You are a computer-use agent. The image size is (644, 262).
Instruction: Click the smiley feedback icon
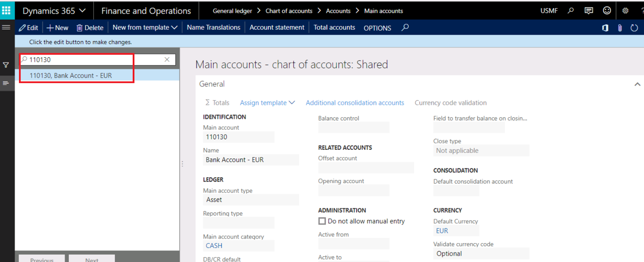[607, 10]
